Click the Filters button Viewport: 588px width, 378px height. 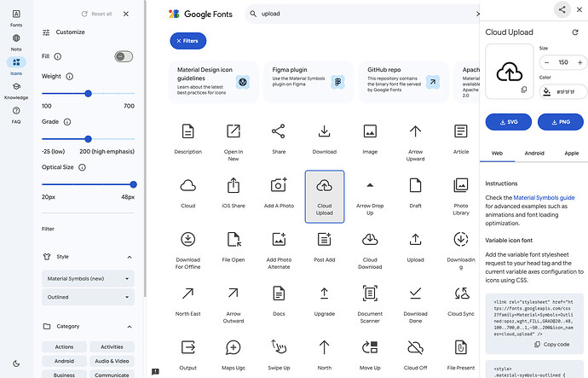pyautogui.click(x=187, y=41)
